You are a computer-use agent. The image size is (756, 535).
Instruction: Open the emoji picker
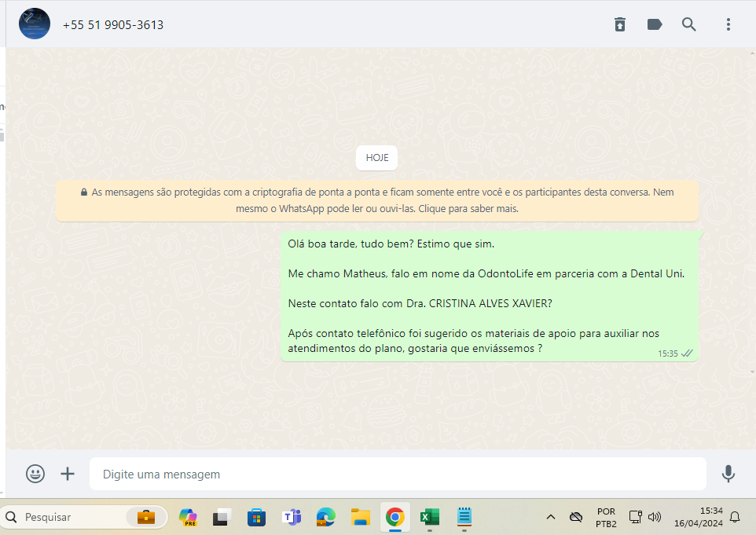click(x=35, y=474)
